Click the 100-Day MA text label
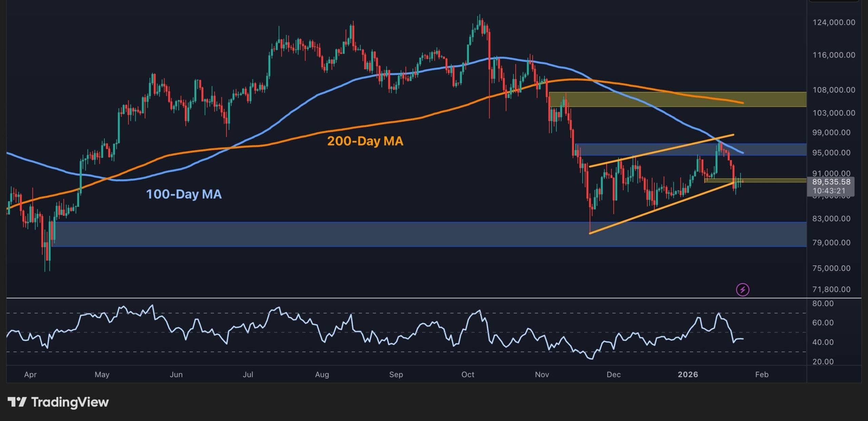Image resolution: width=868 pixels, height=421 pixels. tap(185, 195)
